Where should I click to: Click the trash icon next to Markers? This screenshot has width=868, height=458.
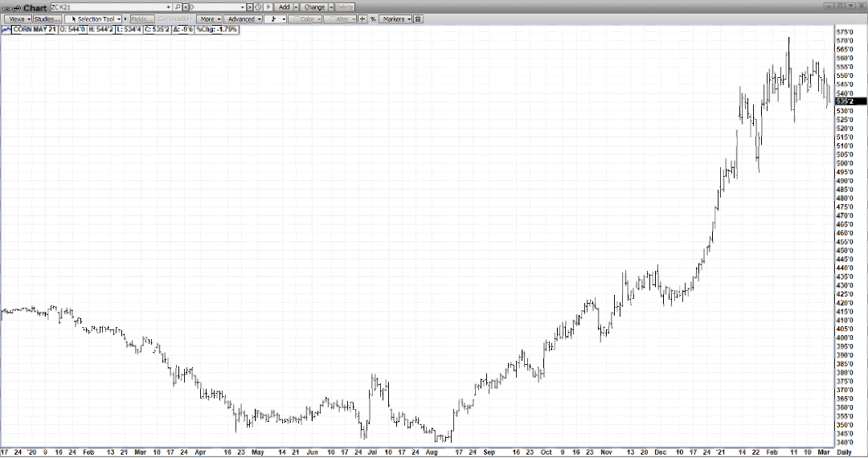(x=418, y=18)
